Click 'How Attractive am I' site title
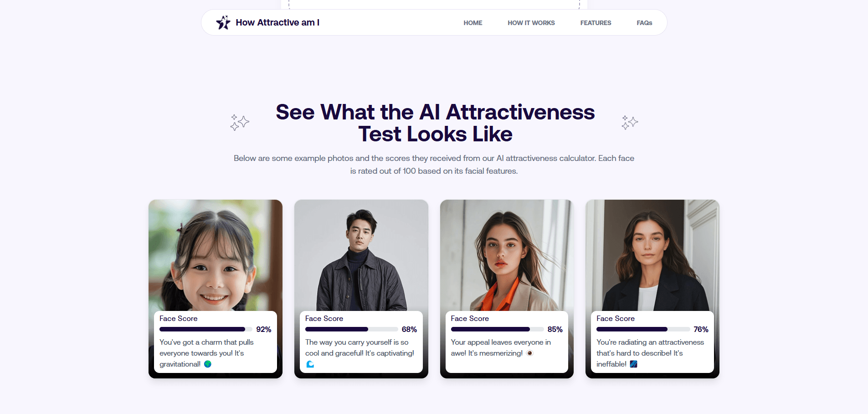Image resolution: width=868 pixels, height=414 pixels. 277,22
